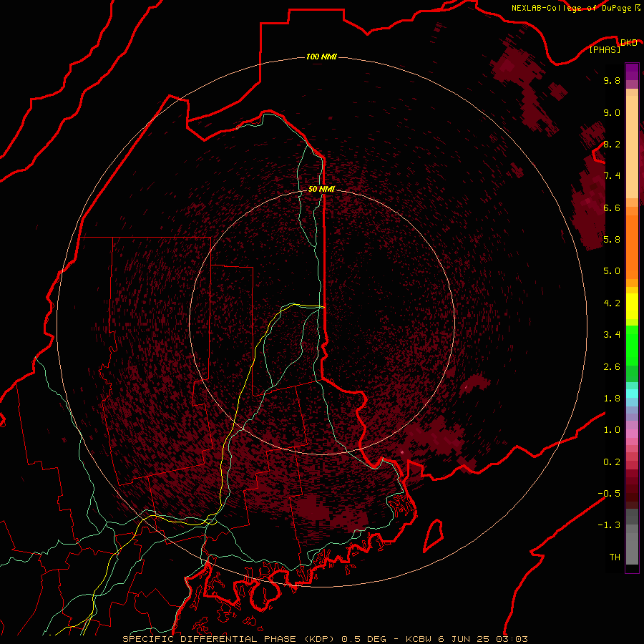
Task: Click the 2.6 legend value
Action: 612,367
